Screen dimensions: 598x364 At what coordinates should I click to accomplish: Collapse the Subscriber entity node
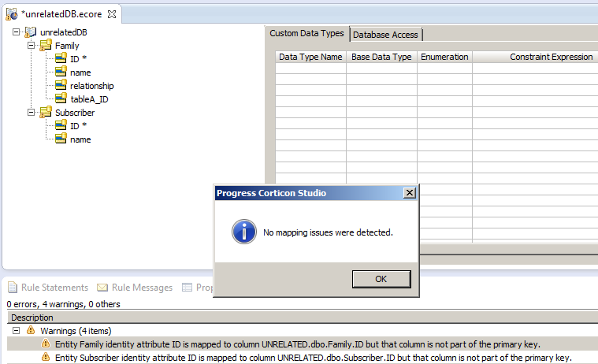click(x=31, y=113)
